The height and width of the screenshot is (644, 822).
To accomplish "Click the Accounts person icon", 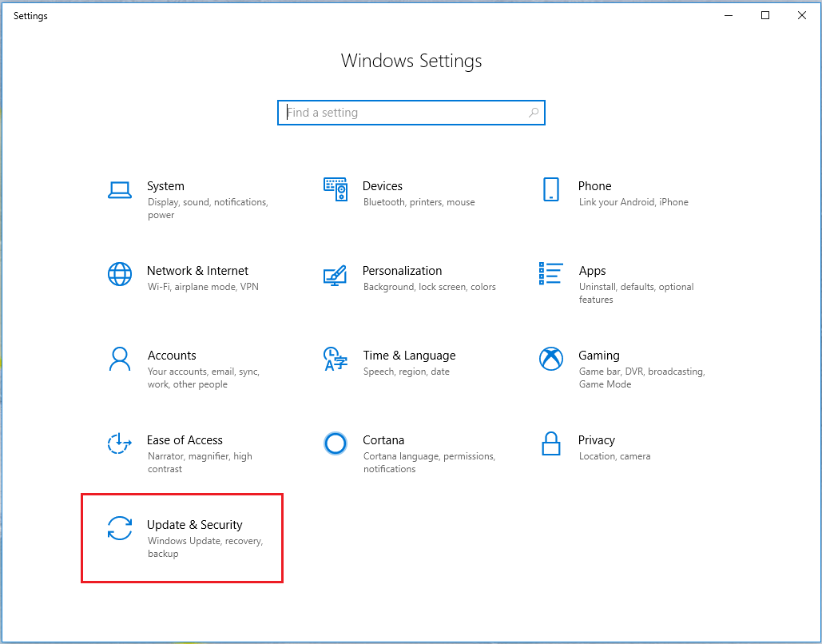I will pyautogui.click(x=120, y=359).
